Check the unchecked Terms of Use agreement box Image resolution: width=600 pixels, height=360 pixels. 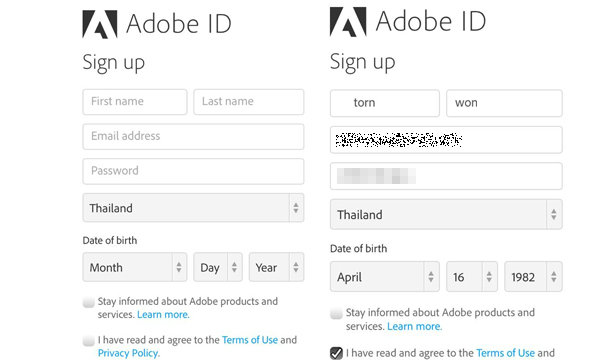(88, 340)
